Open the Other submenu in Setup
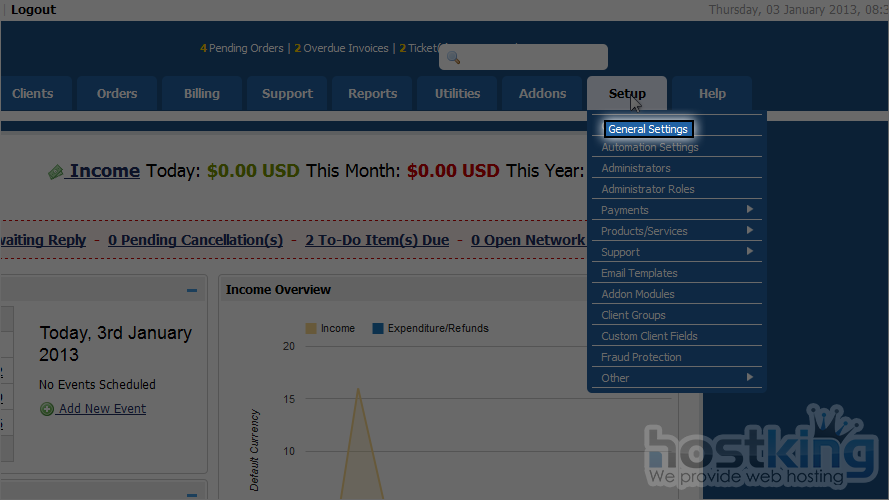 click(749, 378)
